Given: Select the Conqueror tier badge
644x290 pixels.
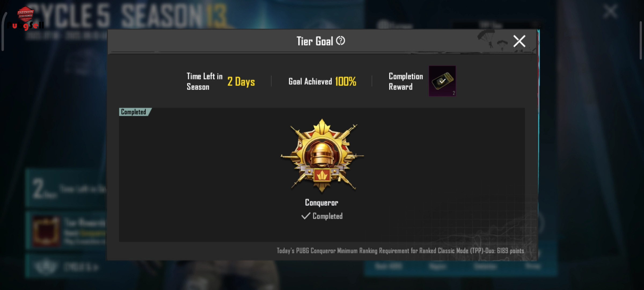Looking at the screenshot, I should [322, 156].
